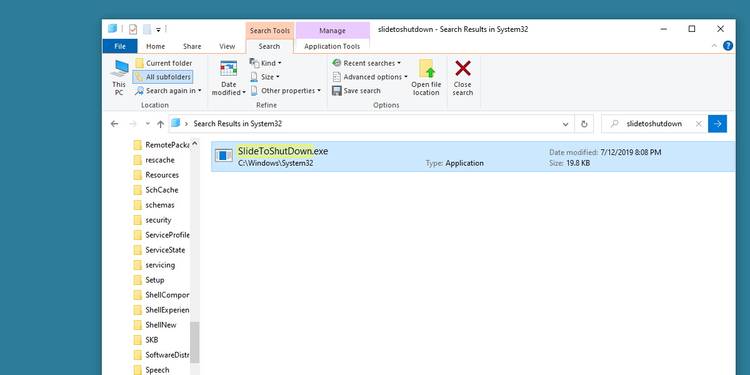The width and height of the screenshot is (750, 375).
Task: Toggle the Current folder search option
Action: tap(164, 63)
